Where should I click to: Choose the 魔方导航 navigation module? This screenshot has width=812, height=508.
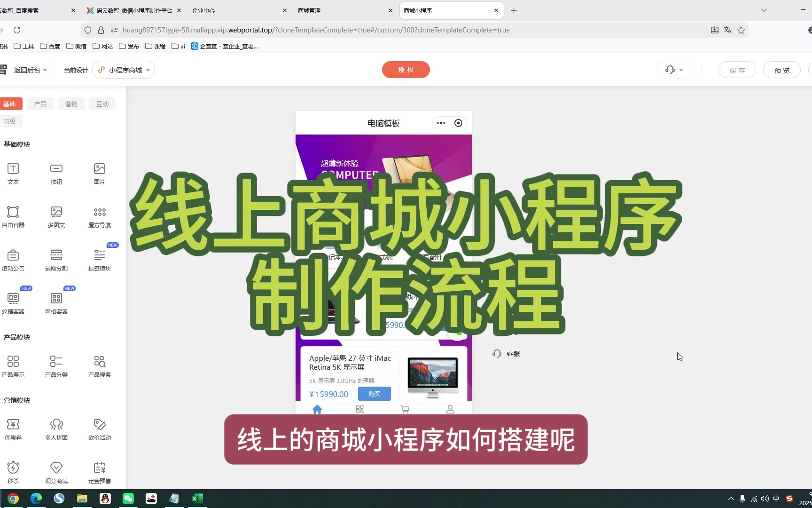(100, 212)
